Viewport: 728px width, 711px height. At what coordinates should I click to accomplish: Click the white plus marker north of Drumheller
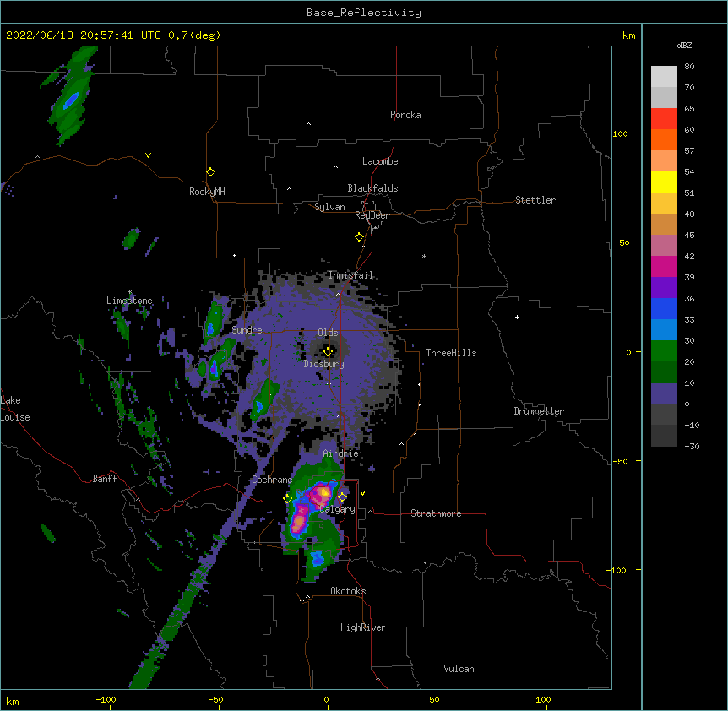tap(517, 317)
